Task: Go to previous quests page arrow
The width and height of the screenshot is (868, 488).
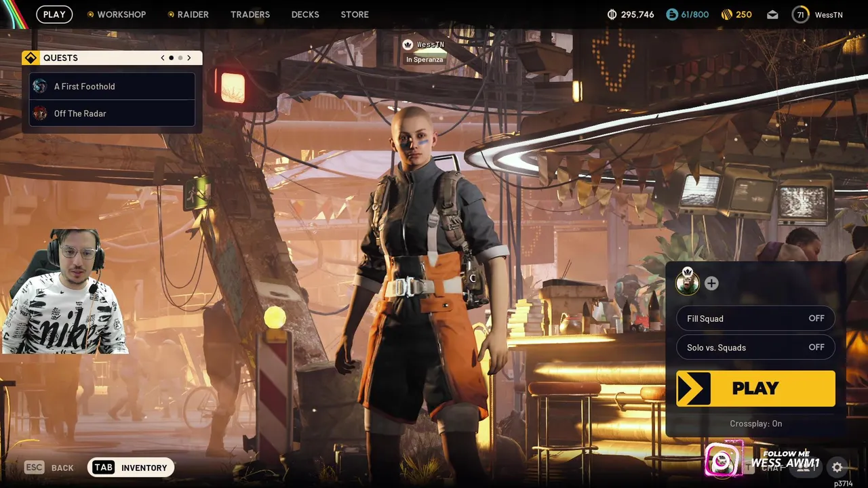Action: pyautogui.click(x=163, y=58)
